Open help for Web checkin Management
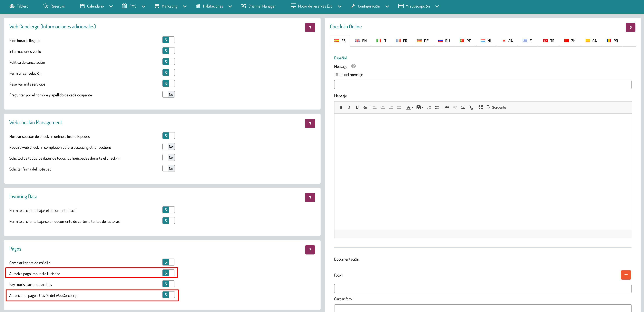 (310, 123)
